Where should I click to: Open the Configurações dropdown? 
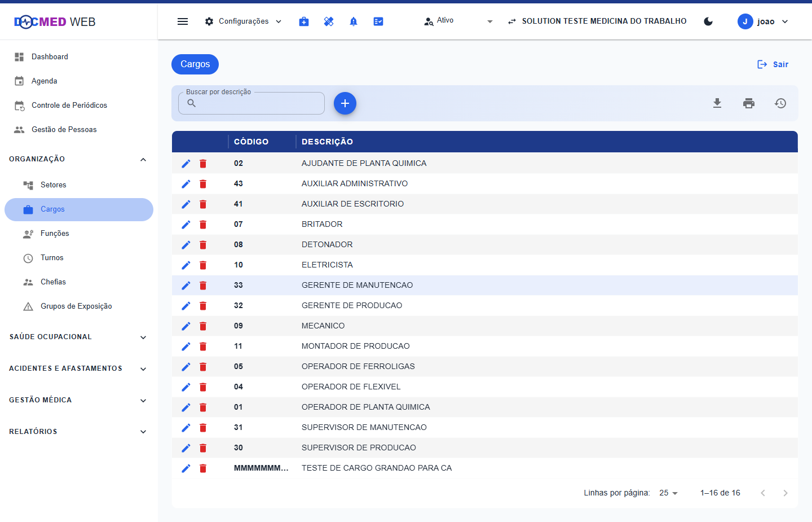[x=243, y=21]
